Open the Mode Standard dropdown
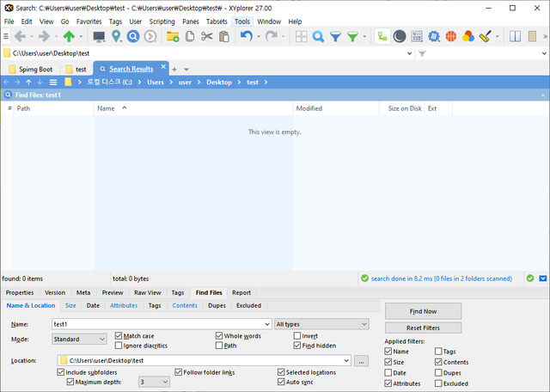 [79, 339]
